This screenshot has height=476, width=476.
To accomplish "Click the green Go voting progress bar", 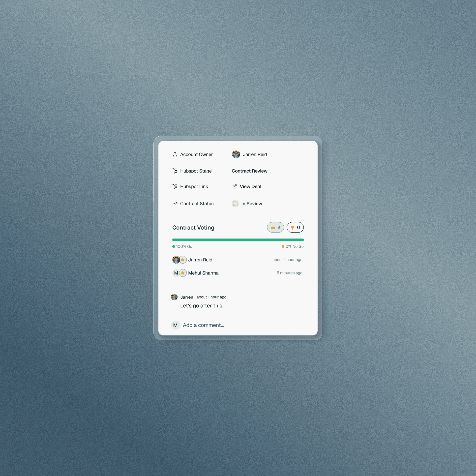I will click(238, 240).
